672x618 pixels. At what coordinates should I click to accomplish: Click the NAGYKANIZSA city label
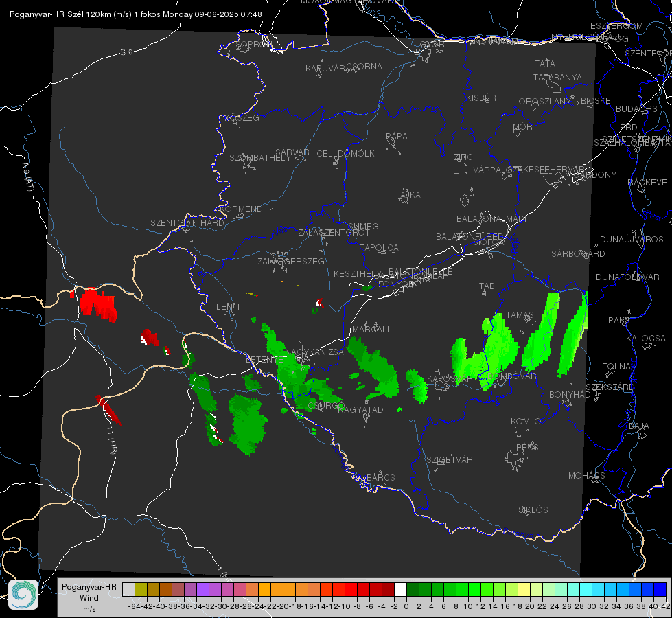pos(314,352)
